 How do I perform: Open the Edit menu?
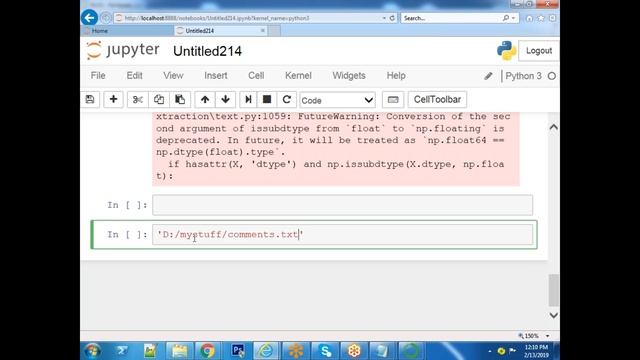134,76
